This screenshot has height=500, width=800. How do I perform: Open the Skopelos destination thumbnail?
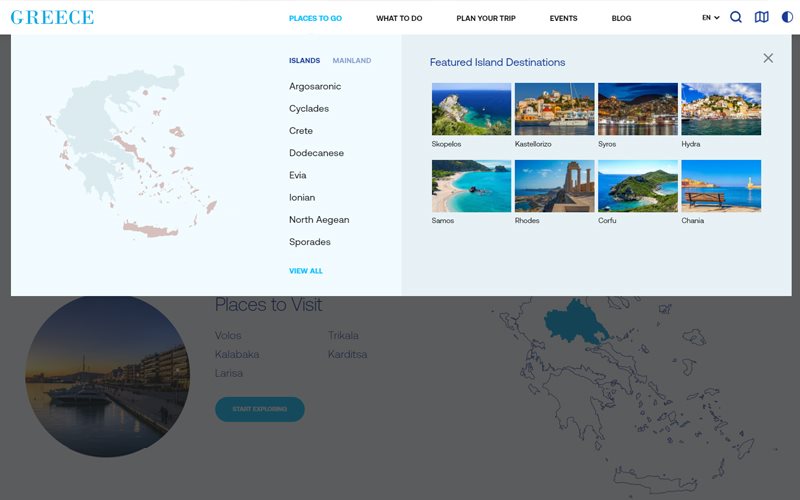click(471, 109)
